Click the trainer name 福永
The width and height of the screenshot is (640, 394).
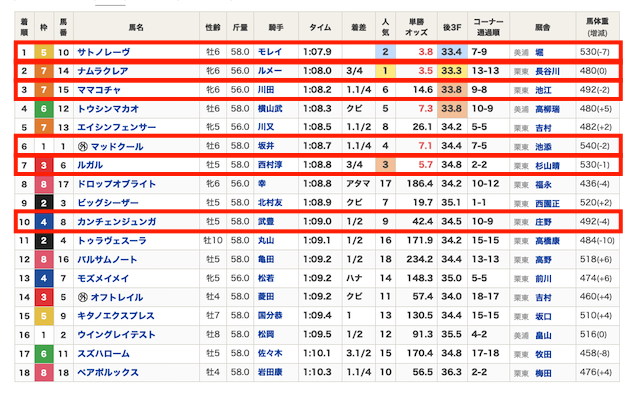coord(543,185)
